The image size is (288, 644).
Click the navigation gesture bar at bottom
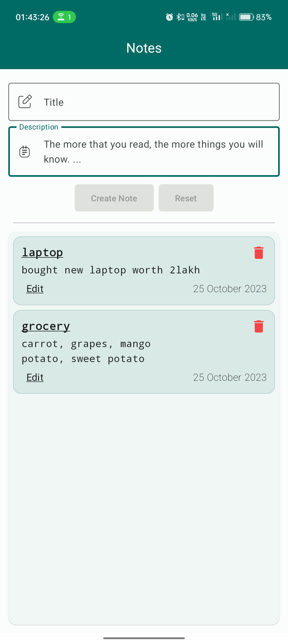(x=144, y=638)
